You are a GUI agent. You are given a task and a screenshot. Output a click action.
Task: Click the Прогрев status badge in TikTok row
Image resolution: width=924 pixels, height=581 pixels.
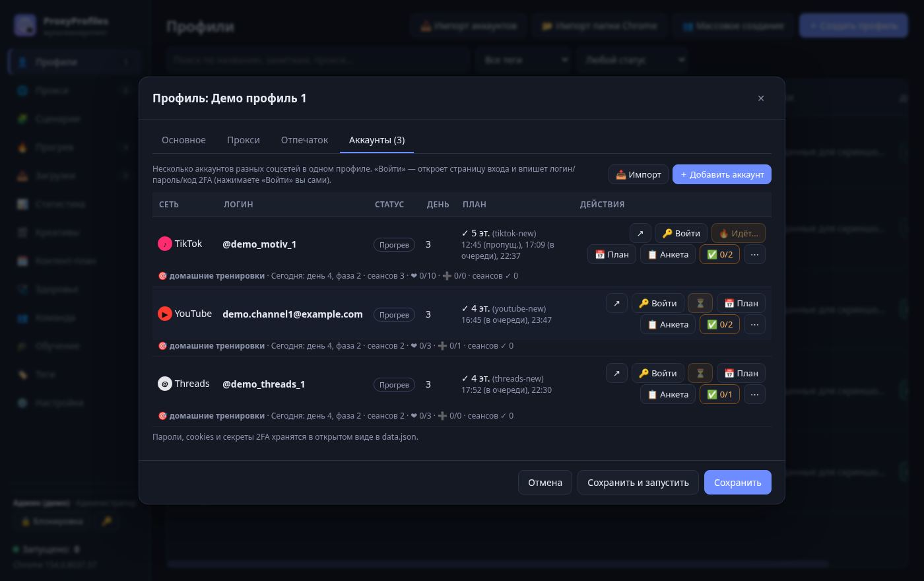394,244
